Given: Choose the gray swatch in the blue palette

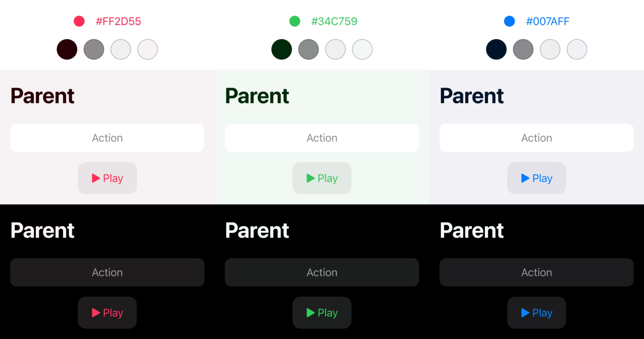Looking at the screenshot, I should 523,50.
